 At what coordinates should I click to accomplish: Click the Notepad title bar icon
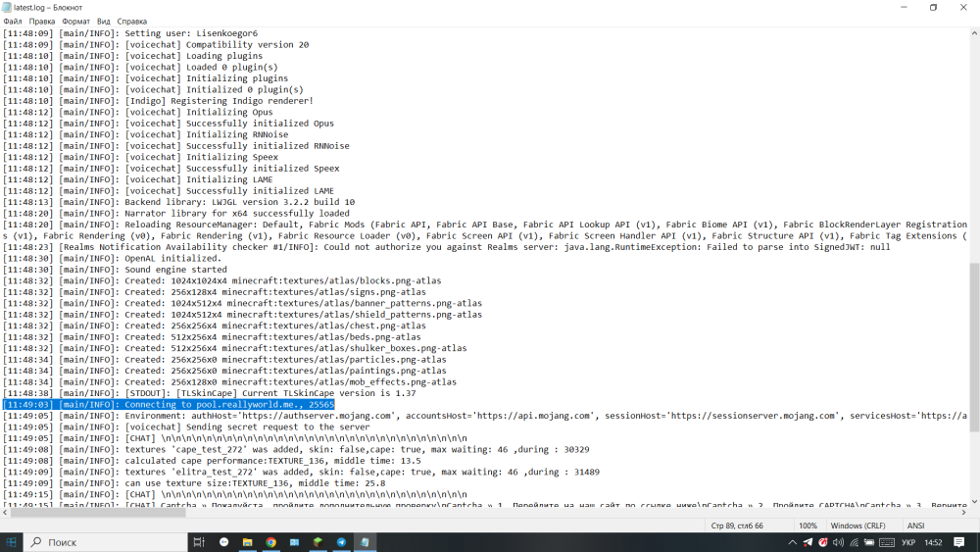click(x=7, y=8)
